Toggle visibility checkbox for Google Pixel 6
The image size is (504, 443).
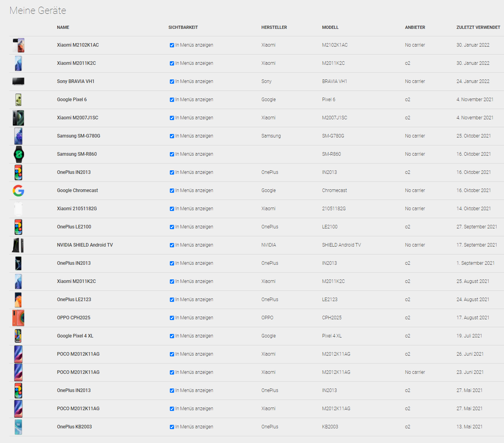pyautogui.click(x=172, y=100)
